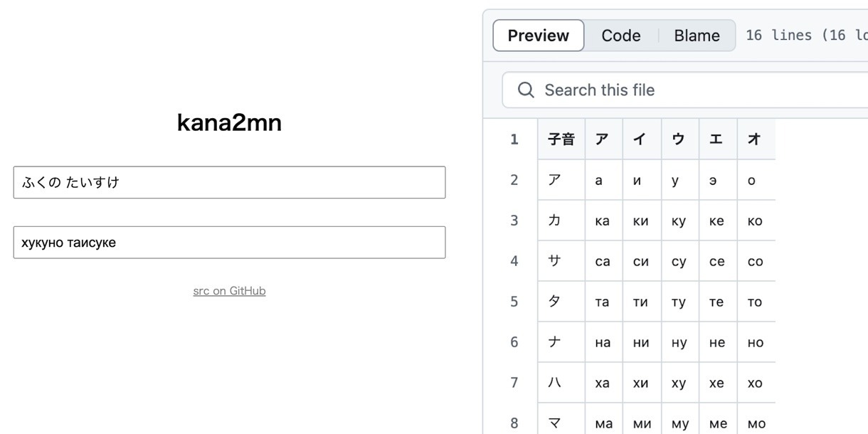
Task: Click the table cell containing ни
Action: [642, 342]
